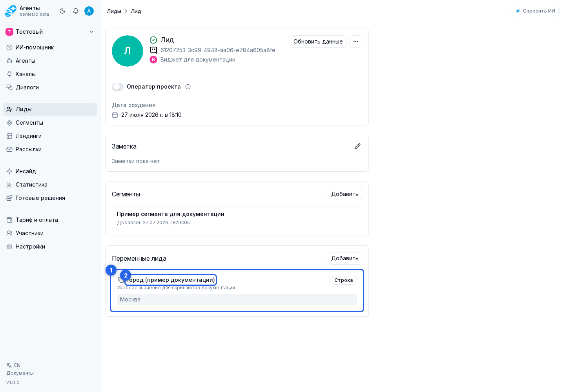Add a lead variable with Добавить

tap(345, 258)
